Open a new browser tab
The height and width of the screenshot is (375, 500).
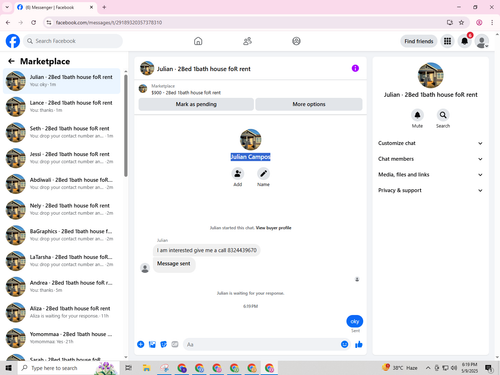[104, 7]
